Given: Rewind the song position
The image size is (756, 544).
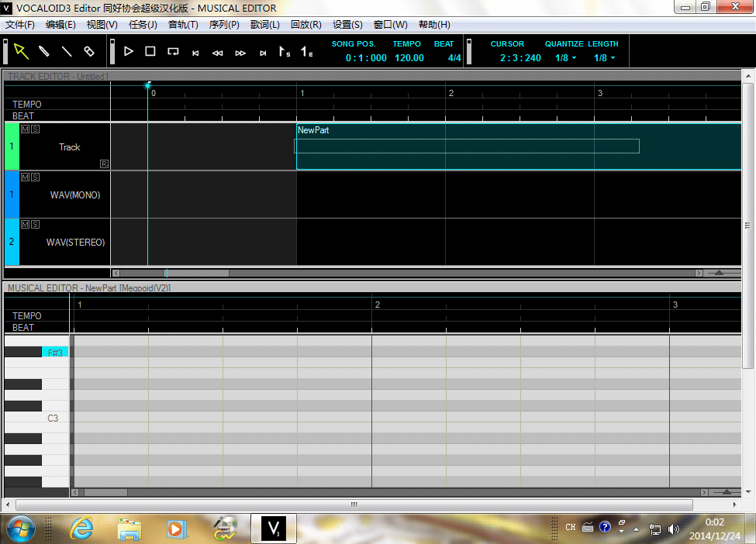Looking at the screenshot, I should 217,53.
